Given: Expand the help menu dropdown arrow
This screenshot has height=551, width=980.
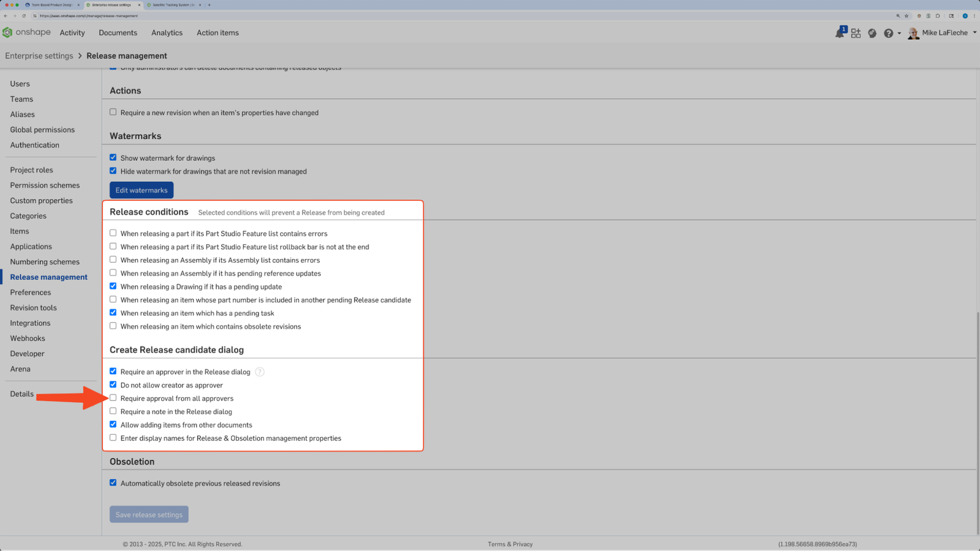Looking at the screenshot, I should pyautogui.click(x=898, y=33).
